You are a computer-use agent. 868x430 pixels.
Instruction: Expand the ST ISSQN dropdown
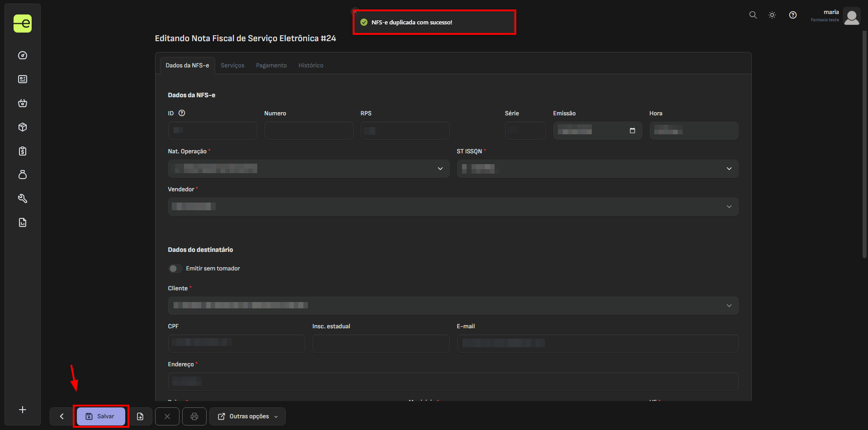(x=598, y=169)
